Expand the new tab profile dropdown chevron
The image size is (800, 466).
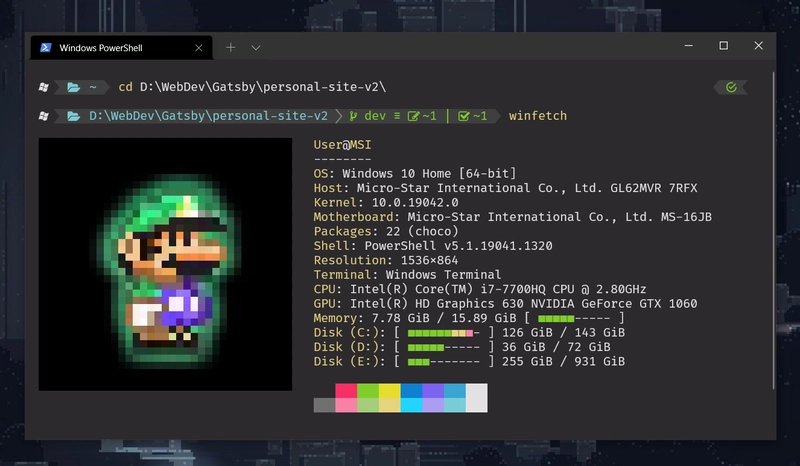pos(256,47)
